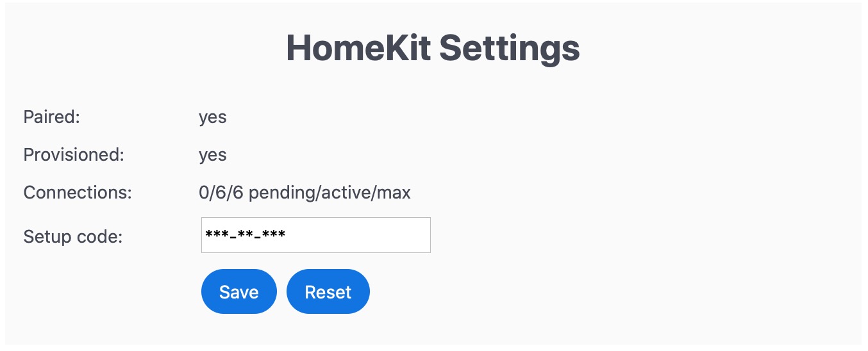The image size is (868, 351).
Task: Click the Setup code label
Action: pos(73,236)
